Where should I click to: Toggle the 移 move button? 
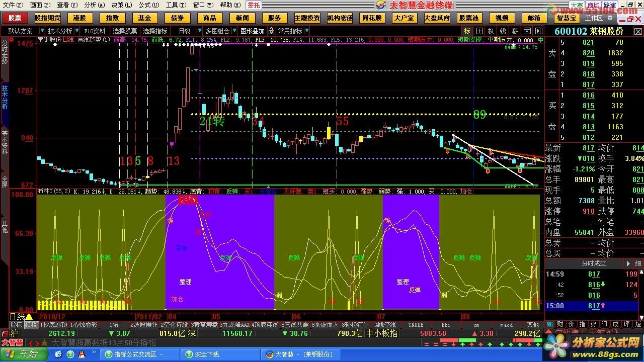[514, 31]
